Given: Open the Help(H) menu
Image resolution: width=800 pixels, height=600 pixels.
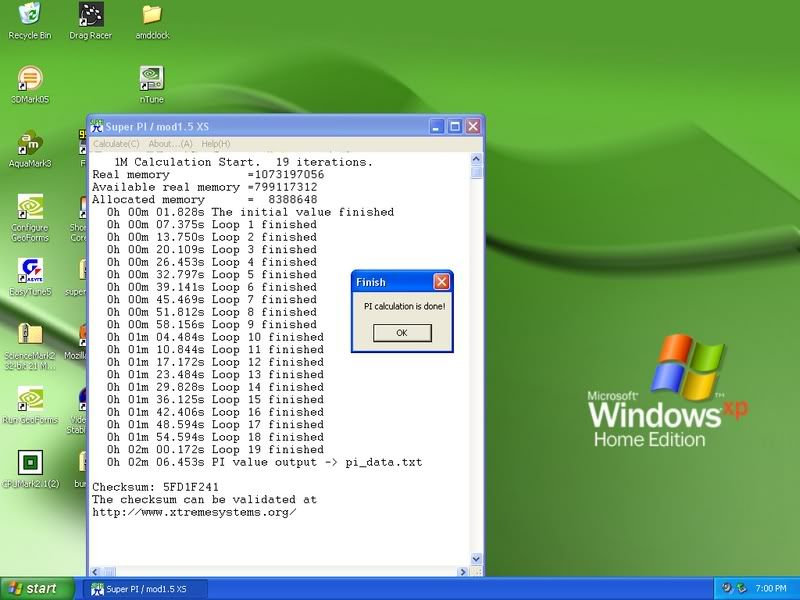Looking at the screenshot, I should [216, 144].
